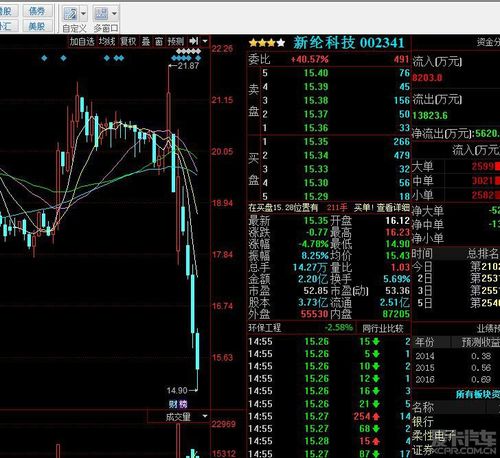
Task: Select the 今日 ranking row
Action: pyautogui.click(x=456, y=267)
